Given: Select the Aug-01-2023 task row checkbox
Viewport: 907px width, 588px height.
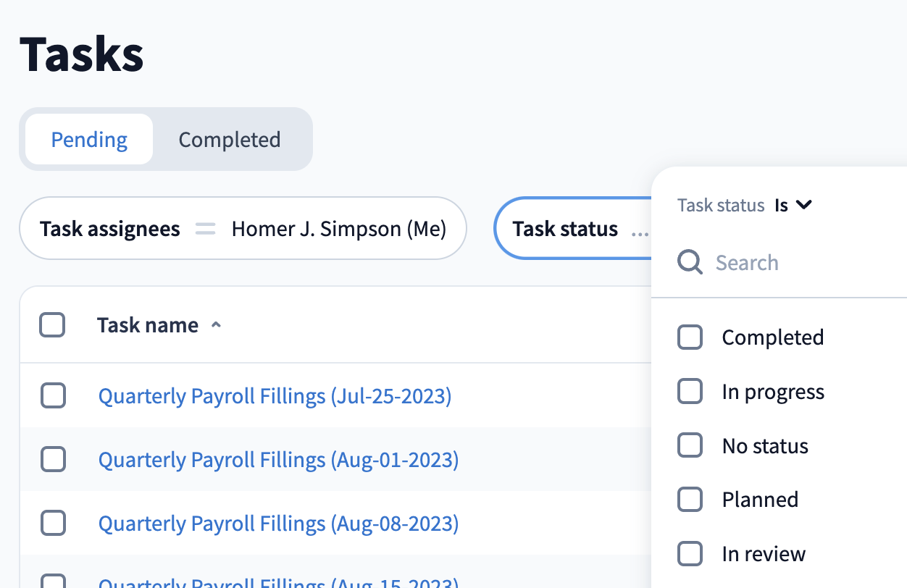Looking at the screenshot, I should [53, 460].
